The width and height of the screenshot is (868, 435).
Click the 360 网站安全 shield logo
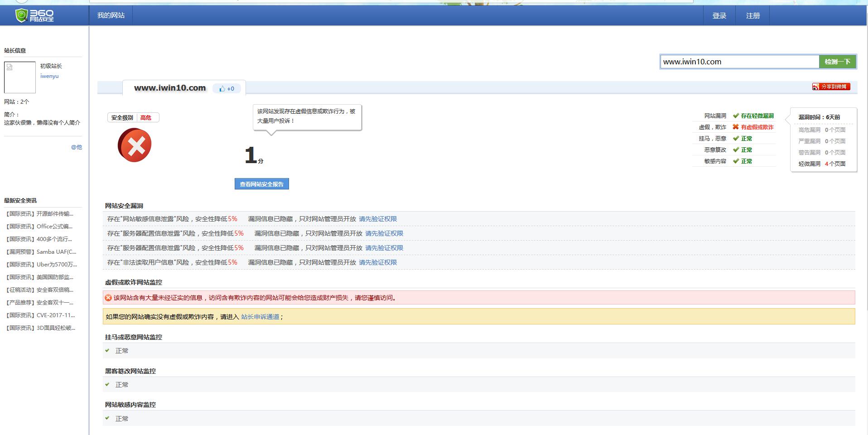34,15
